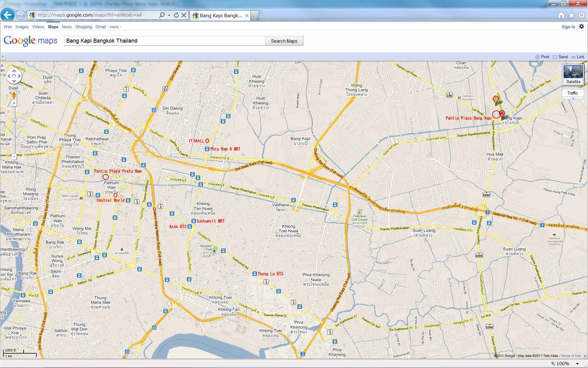Click the red A marker at Bang Kapi
Image resolution: width=588 pixels, height=368 pixels.
[x=502, y=115]
